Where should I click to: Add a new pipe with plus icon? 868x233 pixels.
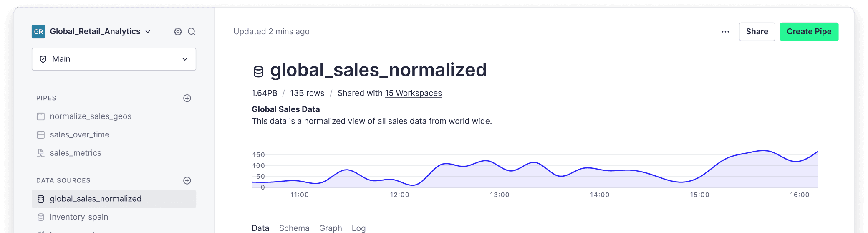[x=187, y=98]
